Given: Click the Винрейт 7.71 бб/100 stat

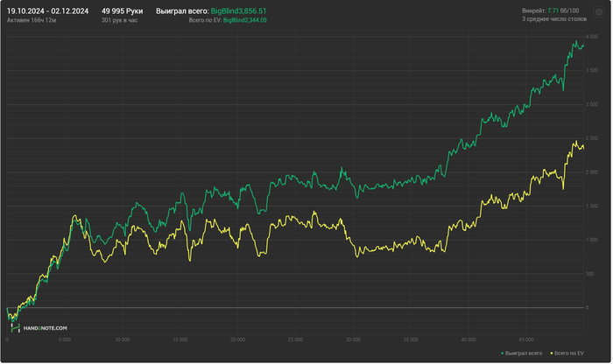Looking at the screenshot, I should coord(552,10).
